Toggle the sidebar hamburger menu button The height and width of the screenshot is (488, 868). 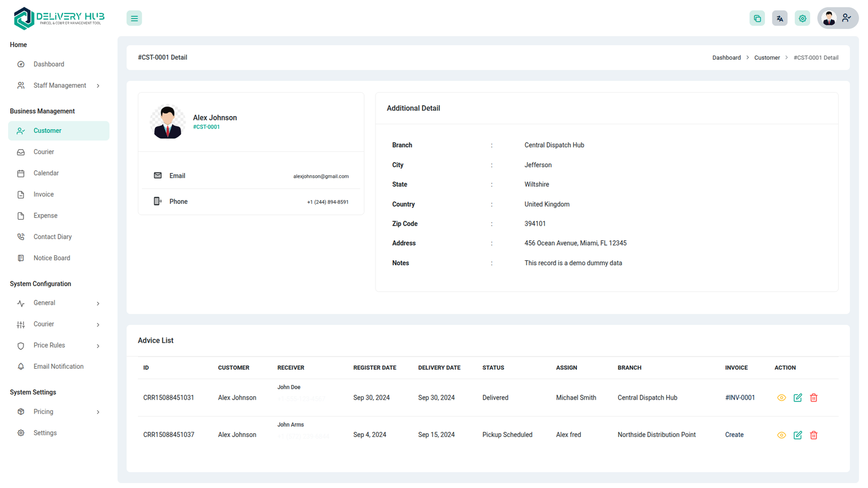[134, 18]
